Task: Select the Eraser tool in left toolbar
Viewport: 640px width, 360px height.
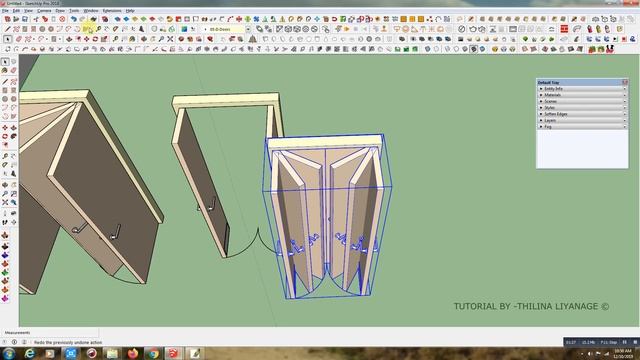Action: coord(13,71)
